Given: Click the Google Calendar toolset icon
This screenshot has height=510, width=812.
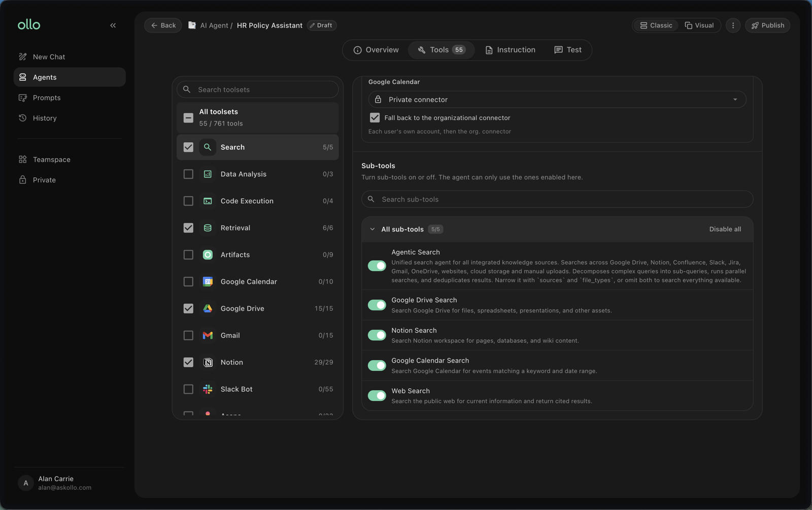Looking at the screenshot, I should tap(208, 282).
